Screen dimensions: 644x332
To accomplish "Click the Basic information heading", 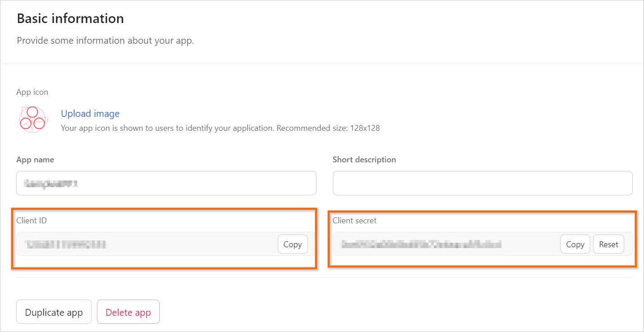I will click(x=70, y=18).
